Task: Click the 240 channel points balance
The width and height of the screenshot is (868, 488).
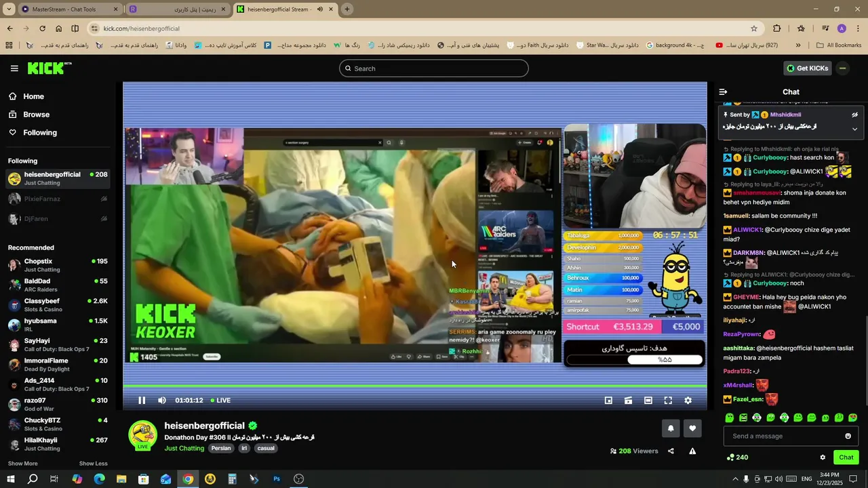Action: [x=737, y=457]
